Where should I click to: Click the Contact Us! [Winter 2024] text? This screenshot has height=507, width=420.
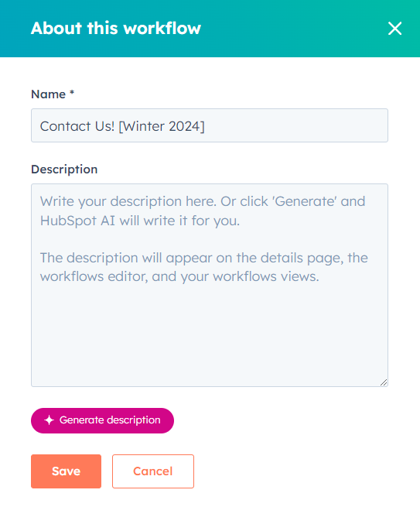point(122,126)
